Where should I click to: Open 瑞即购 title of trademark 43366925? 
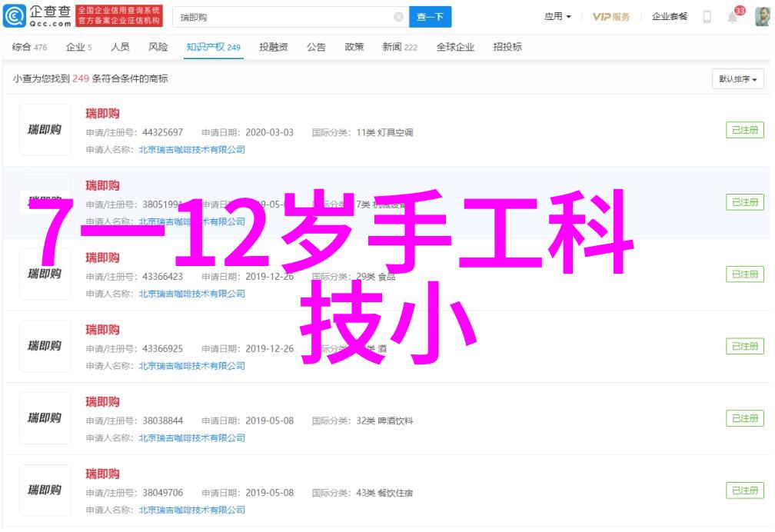103,330
